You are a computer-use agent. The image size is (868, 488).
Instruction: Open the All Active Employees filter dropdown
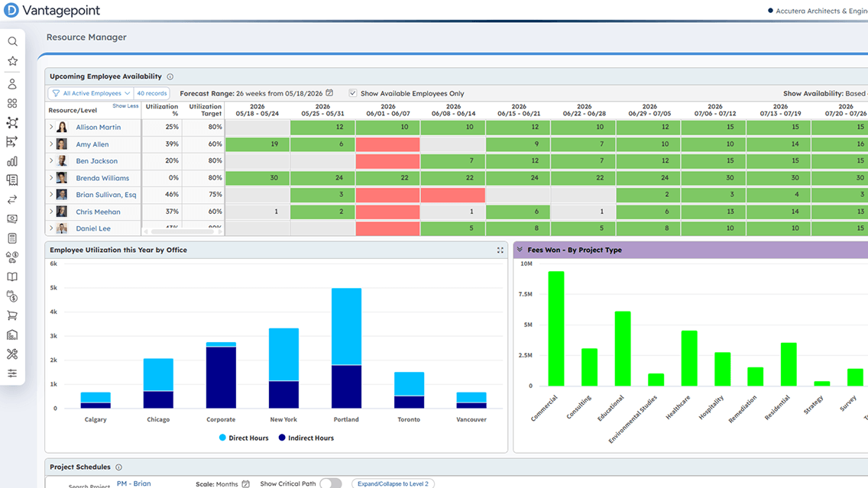[x=92, y=93]
